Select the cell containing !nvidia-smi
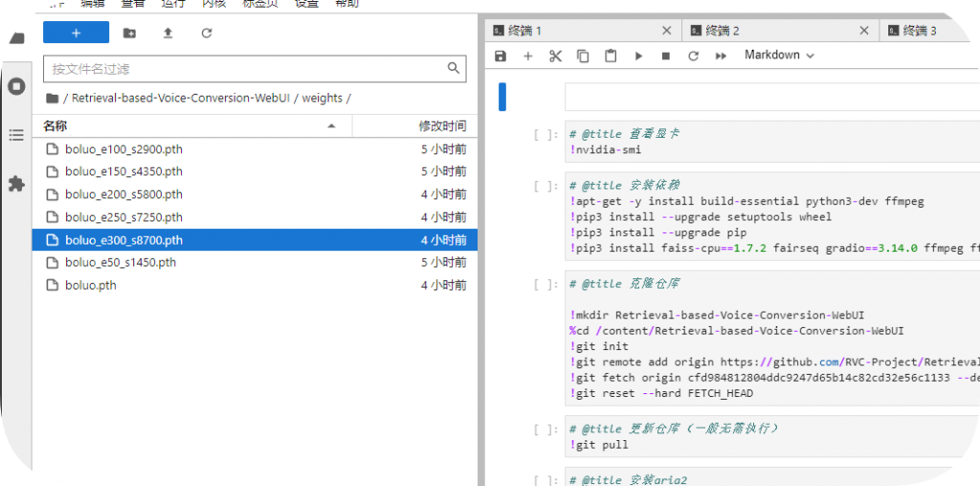The height and width of the screenshot is (486, 980). coord(772,142)
